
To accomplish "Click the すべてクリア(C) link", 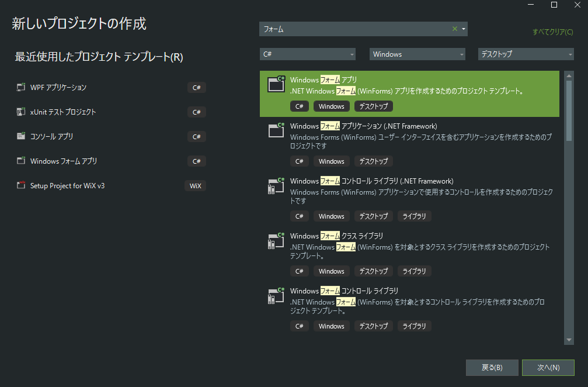I will (x=553, y=32).
